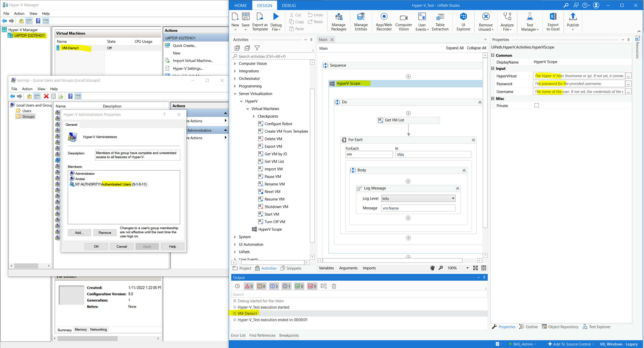The height and width of the screenshot is (348, 644).
Task: Collapse the Server Virtualization category
Action: tap(235, 94)
